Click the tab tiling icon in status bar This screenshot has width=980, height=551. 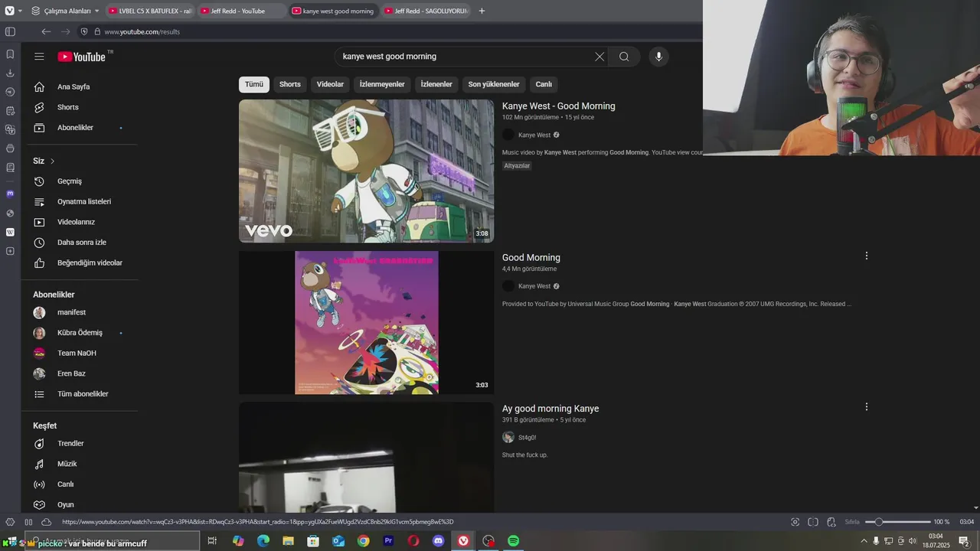[x=28, y=522]
